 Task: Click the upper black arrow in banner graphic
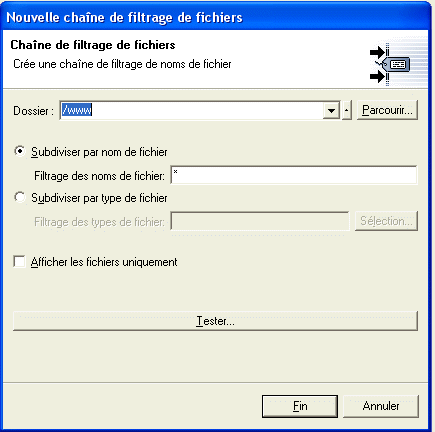coord(377,52)
